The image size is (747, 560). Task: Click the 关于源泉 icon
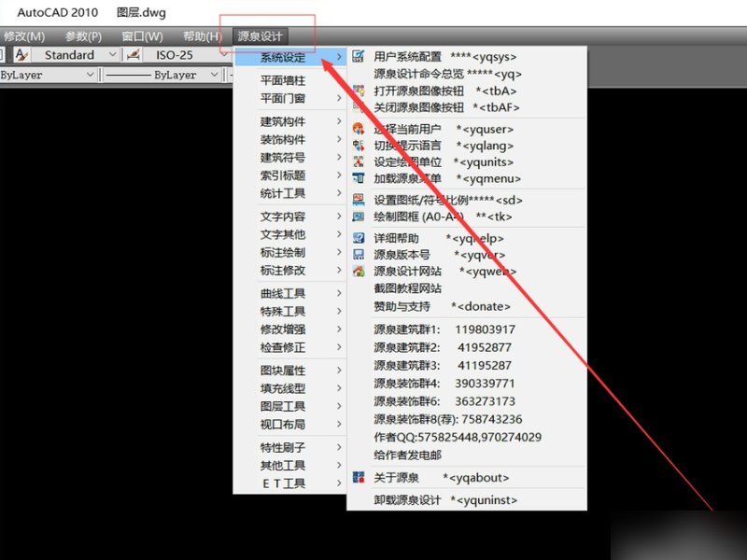359,477
